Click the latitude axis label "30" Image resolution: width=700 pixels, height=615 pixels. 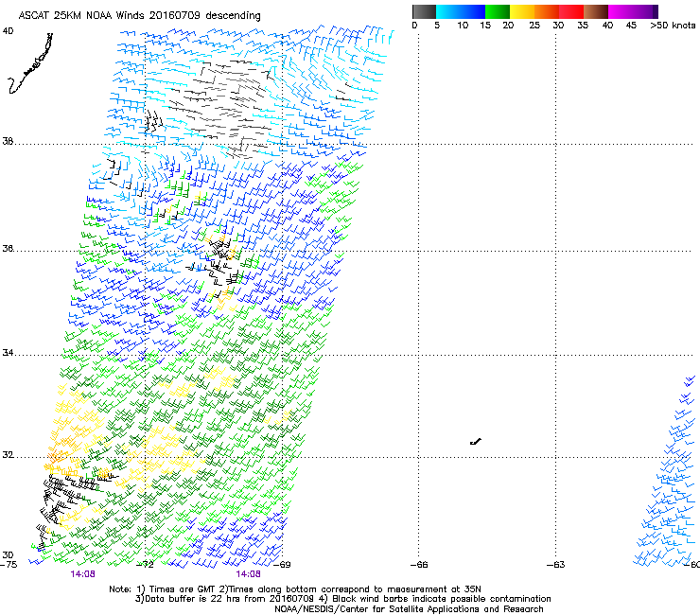[8, 555]
